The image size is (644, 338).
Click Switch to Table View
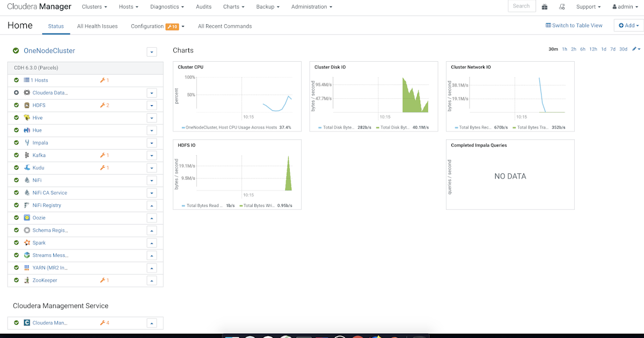(574, 25)
